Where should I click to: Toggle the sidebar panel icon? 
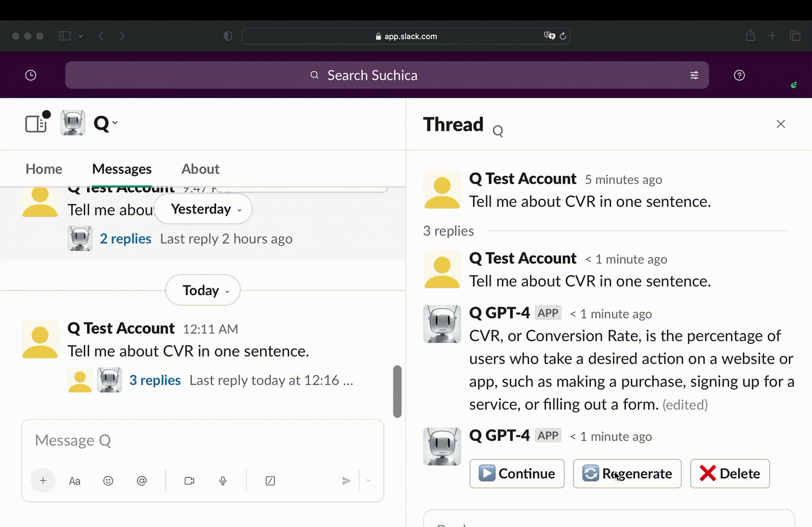point(36,123)
